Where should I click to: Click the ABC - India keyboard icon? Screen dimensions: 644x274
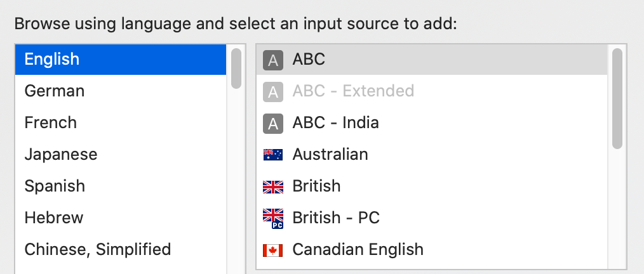pos(272,124)
